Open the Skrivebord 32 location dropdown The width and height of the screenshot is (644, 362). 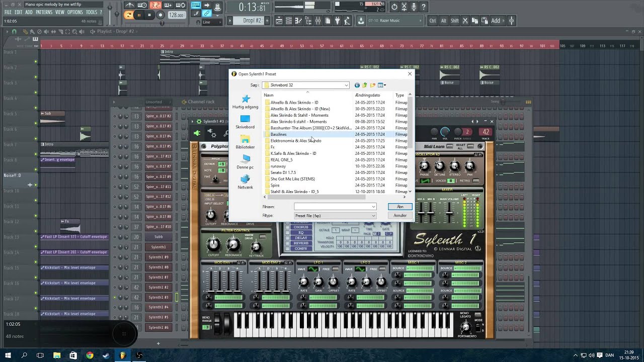(x=346, y=85)
